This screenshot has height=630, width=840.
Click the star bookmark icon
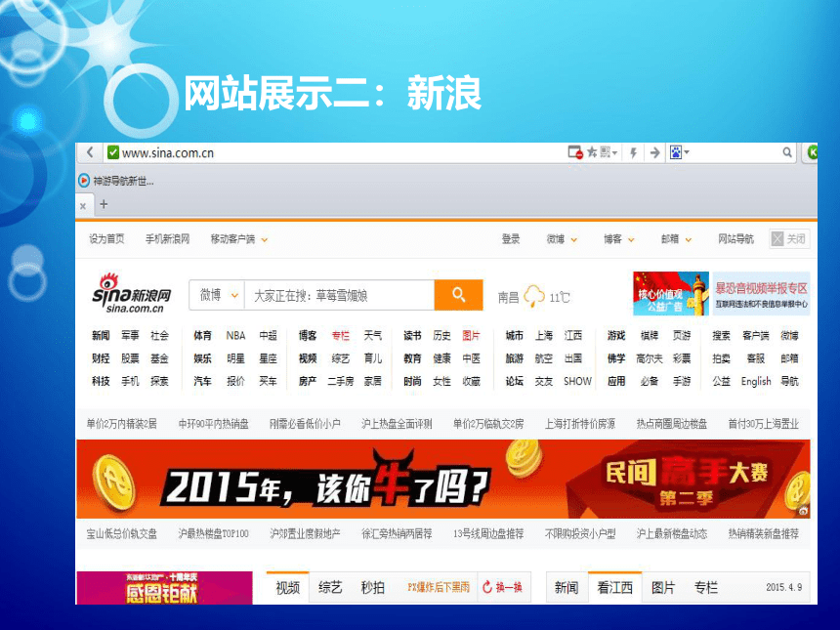[x=592, y=152]
